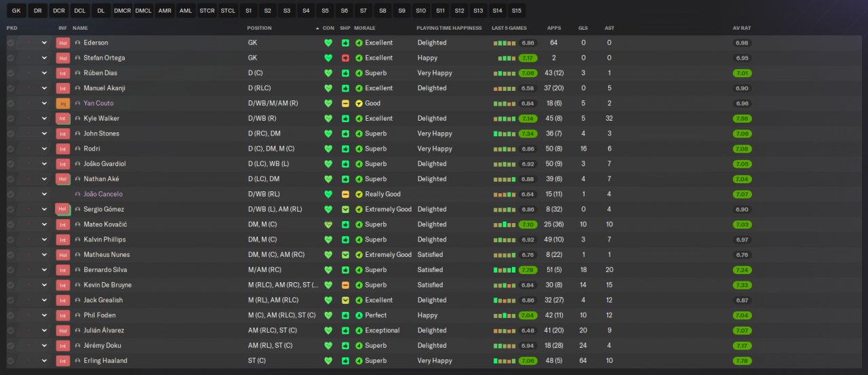868x375 pixels.
Task: Click Erling Haaland's 7.78 average rating
Action: point(742,361)
